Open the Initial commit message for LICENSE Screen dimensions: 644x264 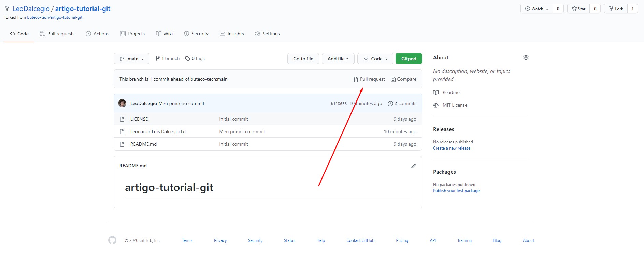[233, 119]
